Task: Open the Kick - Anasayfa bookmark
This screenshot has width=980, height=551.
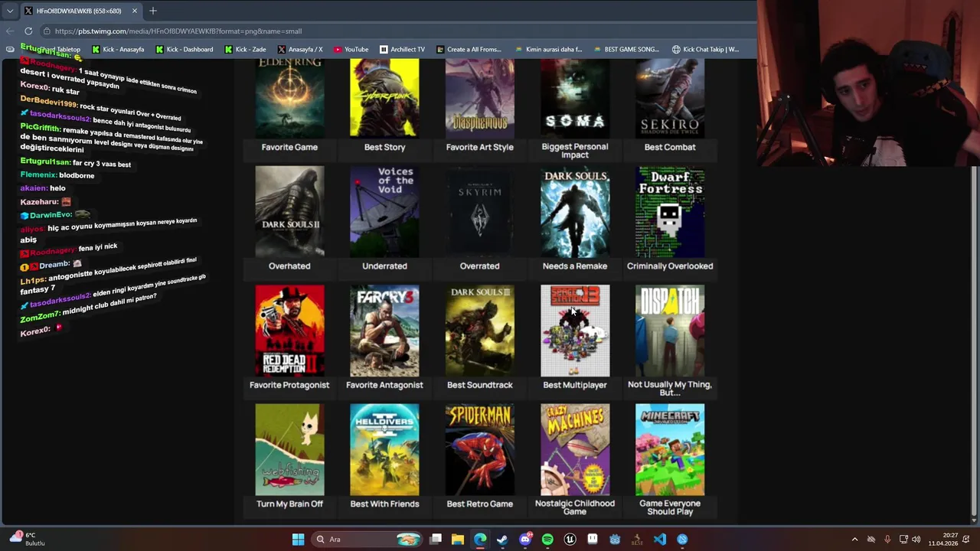Action: pyautogui.click(x=117, y=49)
